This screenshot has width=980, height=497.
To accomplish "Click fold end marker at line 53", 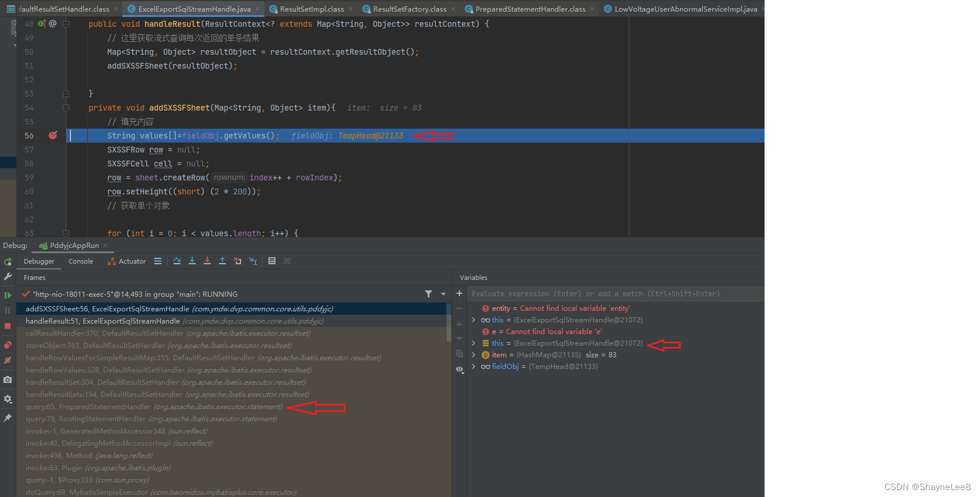I will [66, 94].
